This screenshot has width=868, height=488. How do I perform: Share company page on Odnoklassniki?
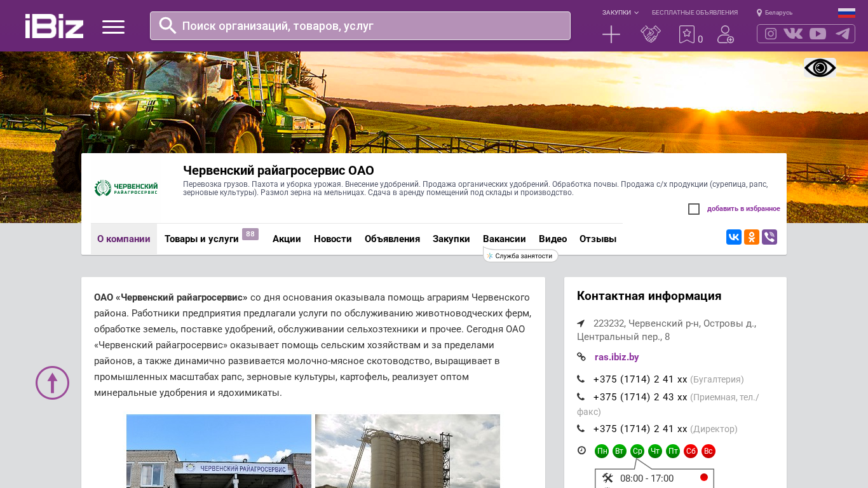752,237
